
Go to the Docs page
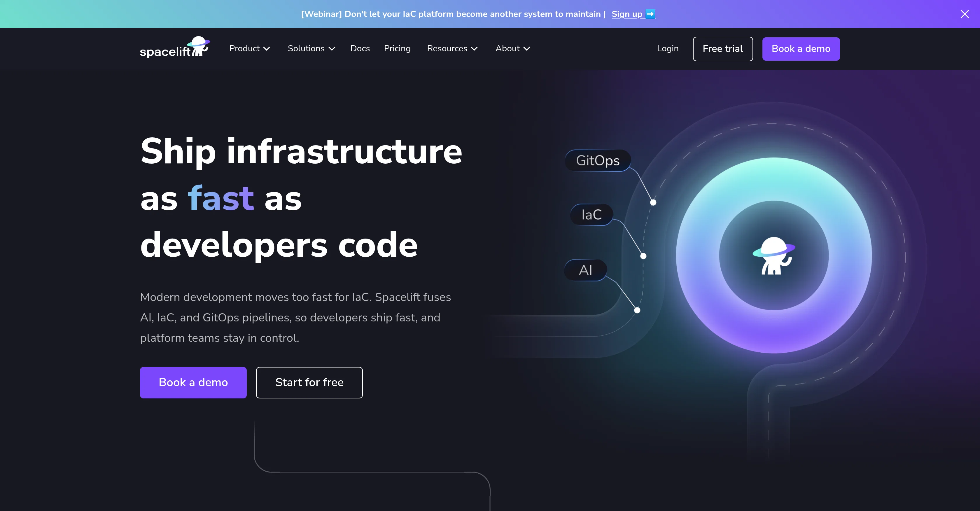tap(360, 49)
